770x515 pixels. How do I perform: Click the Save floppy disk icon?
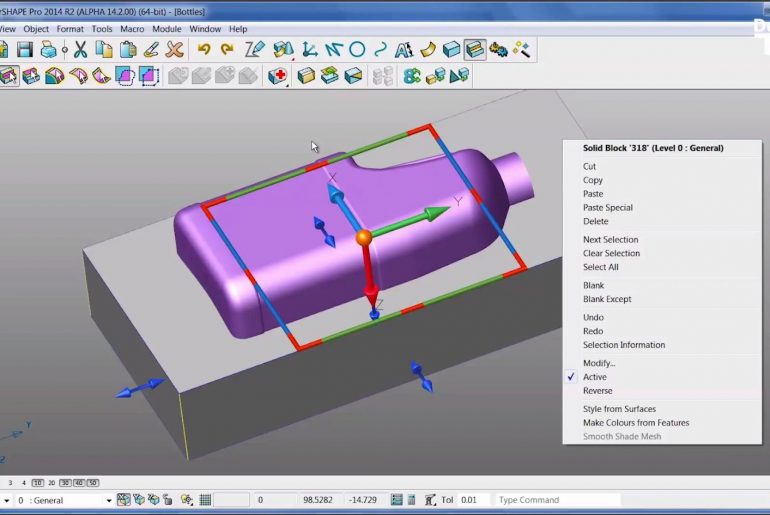[24, 49]
